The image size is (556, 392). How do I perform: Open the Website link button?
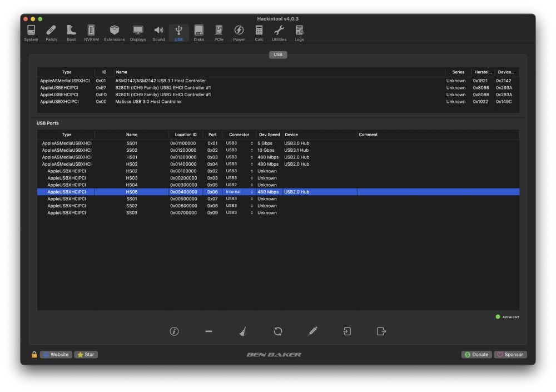click(x=56, y=354)
